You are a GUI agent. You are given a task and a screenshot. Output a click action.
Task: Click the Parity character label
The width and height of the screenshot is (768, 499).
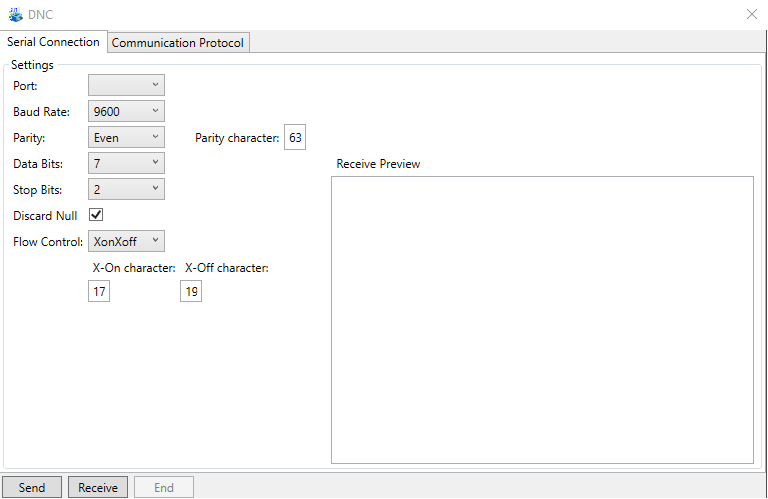[x=237, y=138]
